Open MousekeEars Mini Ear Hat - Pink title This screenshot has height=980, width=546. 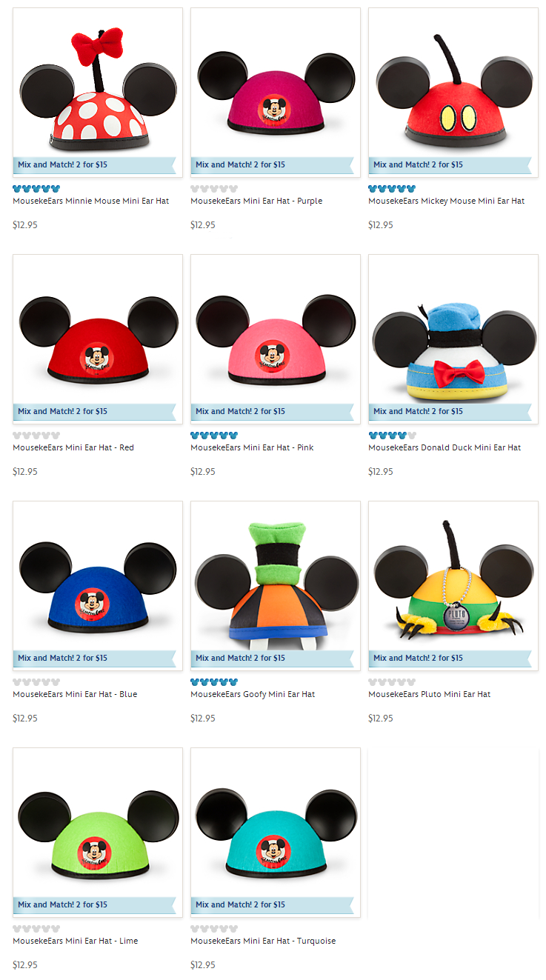(252, 447)
